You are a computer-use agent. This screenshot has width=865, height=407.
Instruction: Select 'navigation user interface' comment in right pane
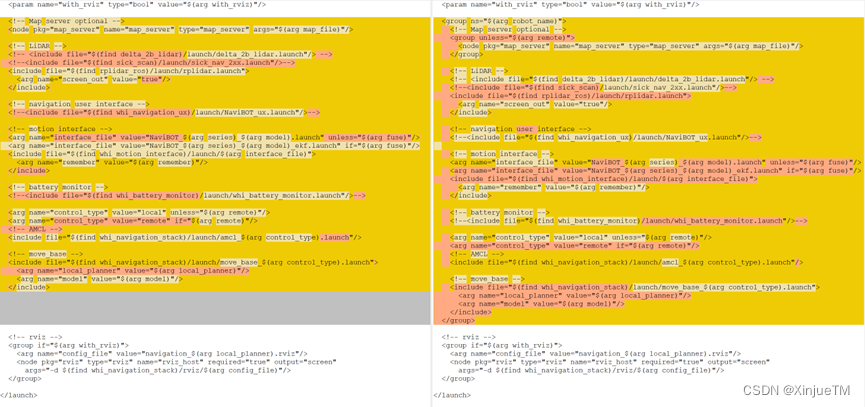(x=521, y=129)
